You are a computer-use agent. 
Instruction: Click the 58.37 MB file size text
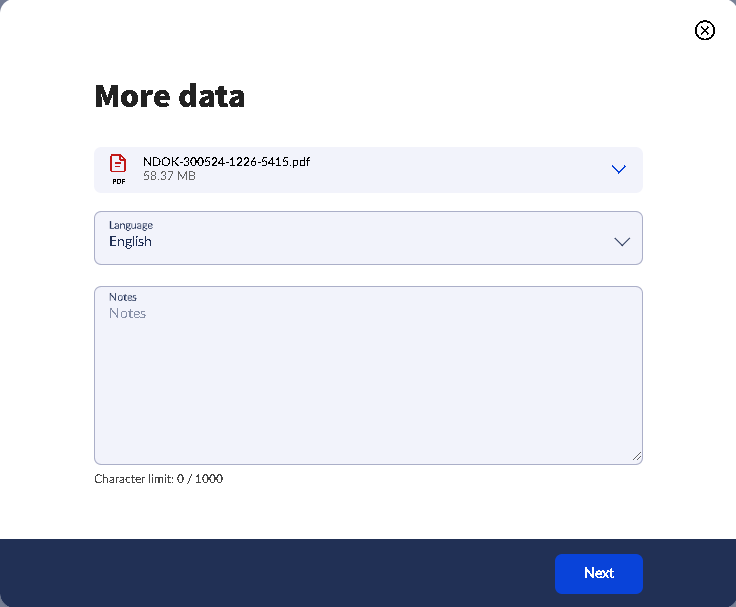pyautogui.click(x=169, y=176)
